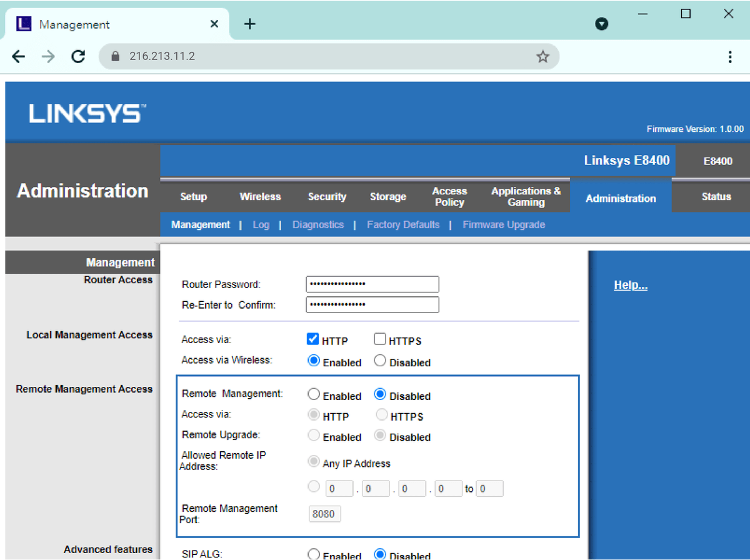This screenshot has width=750, height=560.
Task: Go to Firmware Upgrade sub-page
Action: [504, 225]
